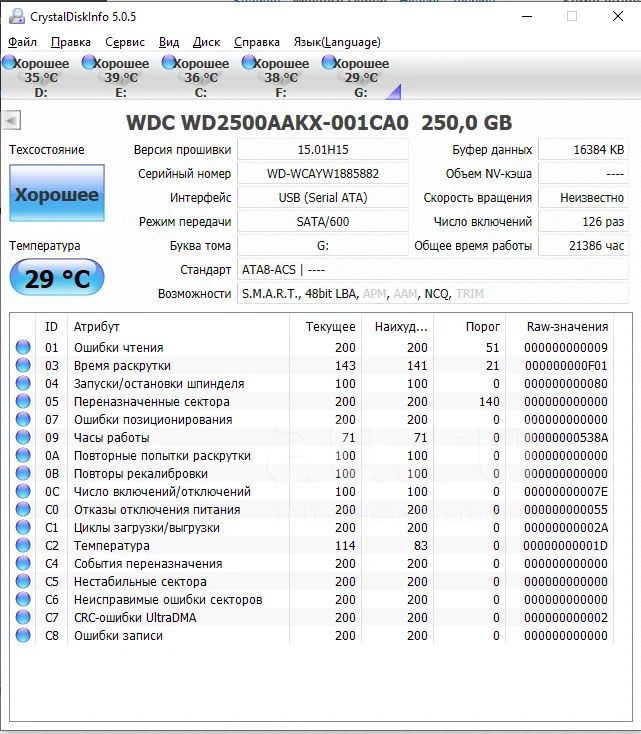
Task: Click the threshold value 140
Action: click(489, 402)
